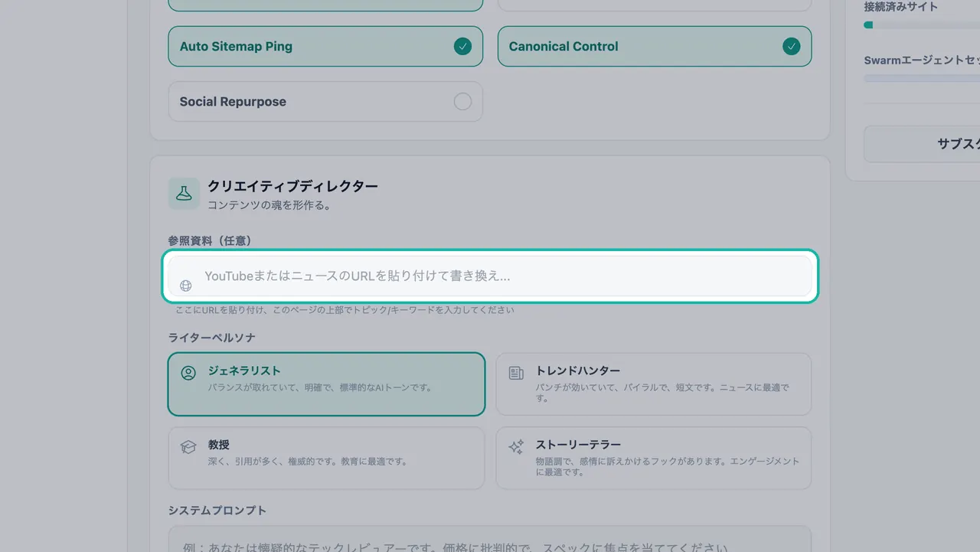Viewport: 980px width, 552px height.
Task: Focus the YouTube or news URL input field
Action: pyautogui.click(x=490, y=276)
